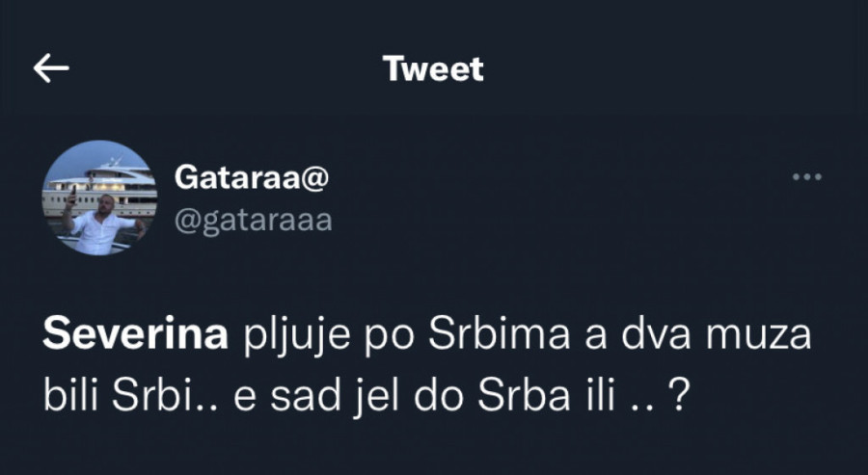Screen dimensions: 868x475
Task: Open the @gataraaa handle link
Action: pos(253,221)
